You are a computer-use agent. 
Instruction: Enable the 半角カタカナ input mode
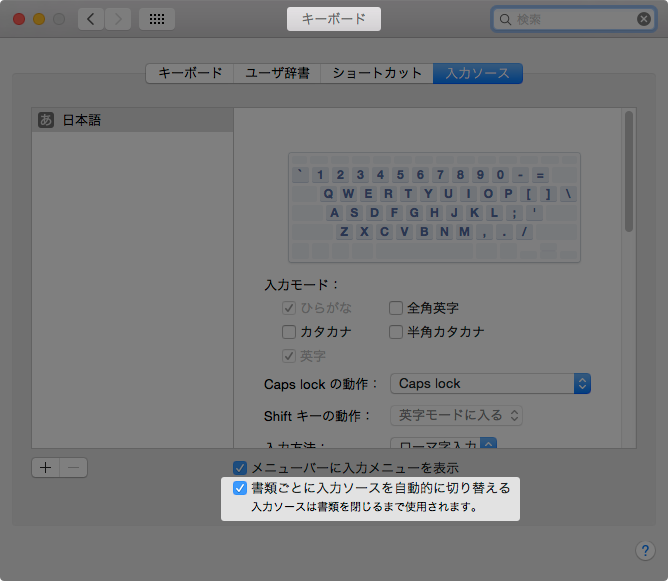(396, 332)
